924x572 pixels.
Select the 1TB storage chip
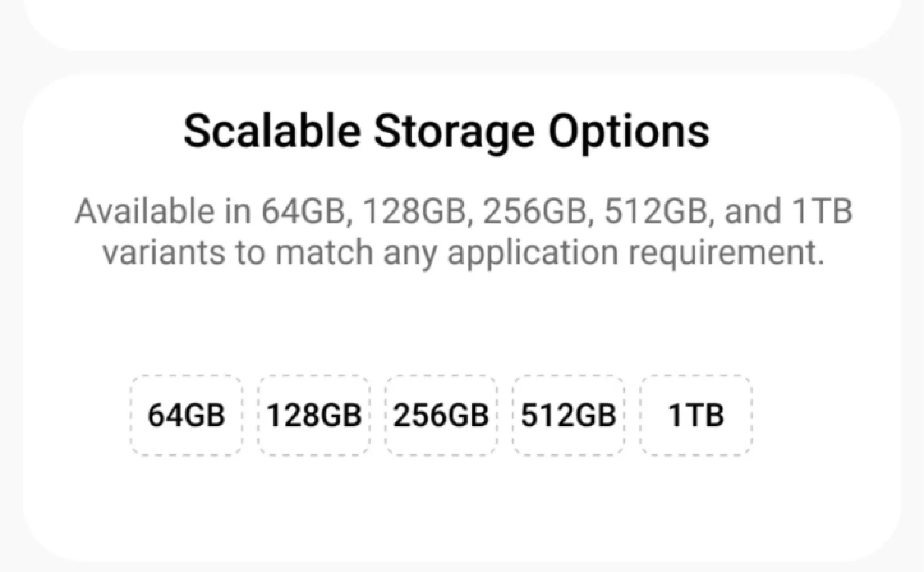click(x=696, y=415)
